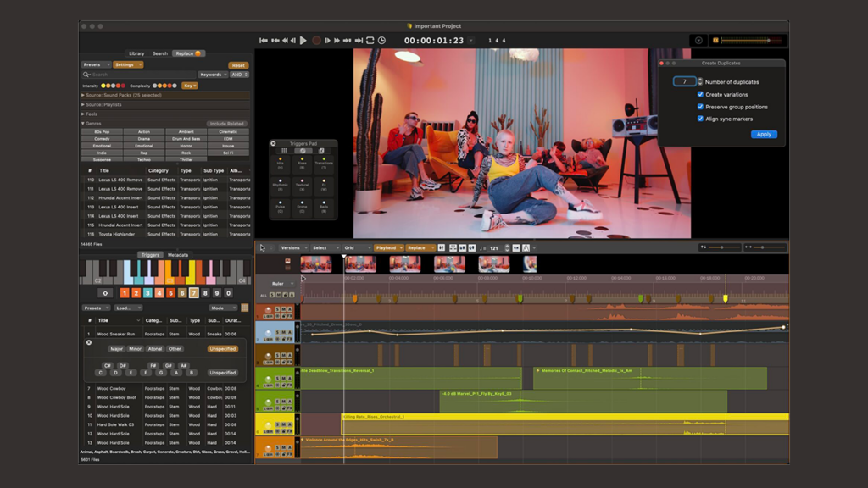Viewport: 868px width, 488px height.
Task: Select the 80s Pop genre button
Action: [x=102, y=131]
